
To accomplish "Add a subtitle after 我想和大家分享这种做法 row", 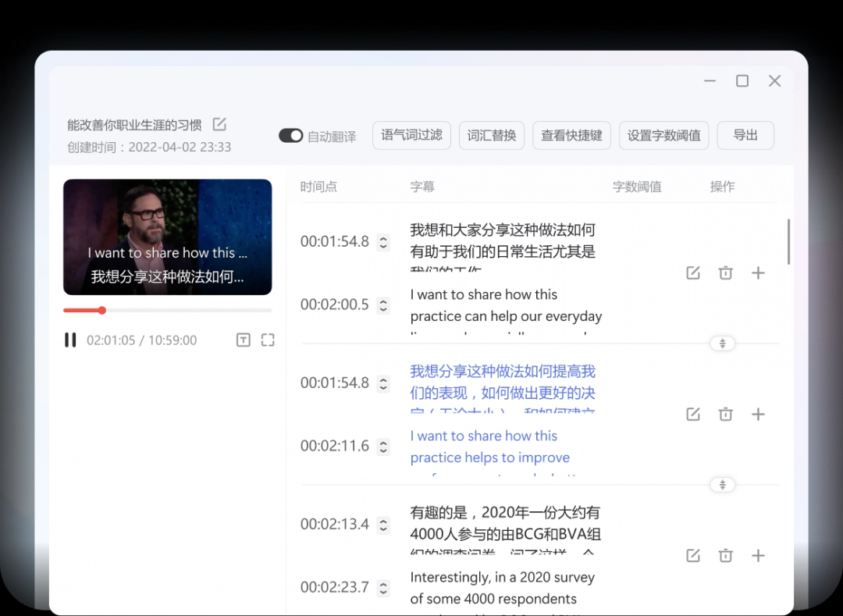I will (758, 272).
